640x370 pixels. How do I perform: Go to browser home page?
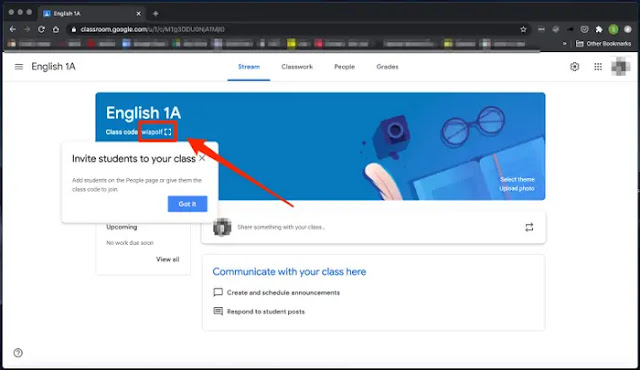56,29
